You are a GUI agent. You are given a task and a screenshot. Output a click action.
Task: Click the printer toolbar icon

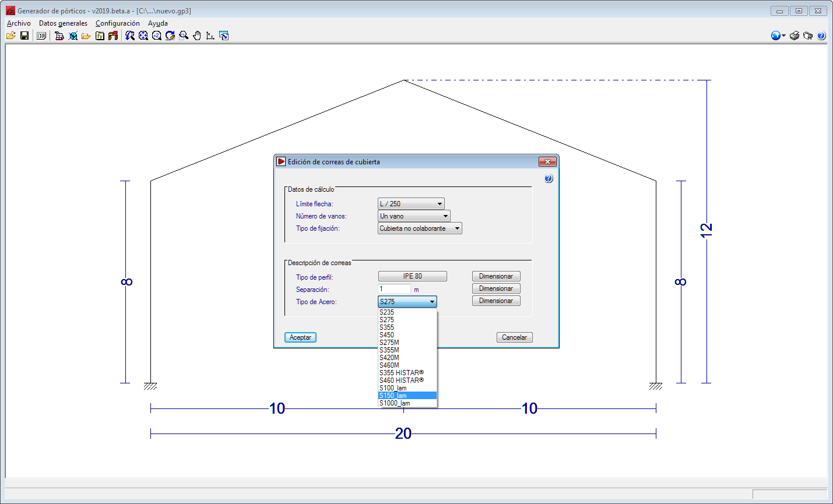pyautogui.click(x=795, y=36)
